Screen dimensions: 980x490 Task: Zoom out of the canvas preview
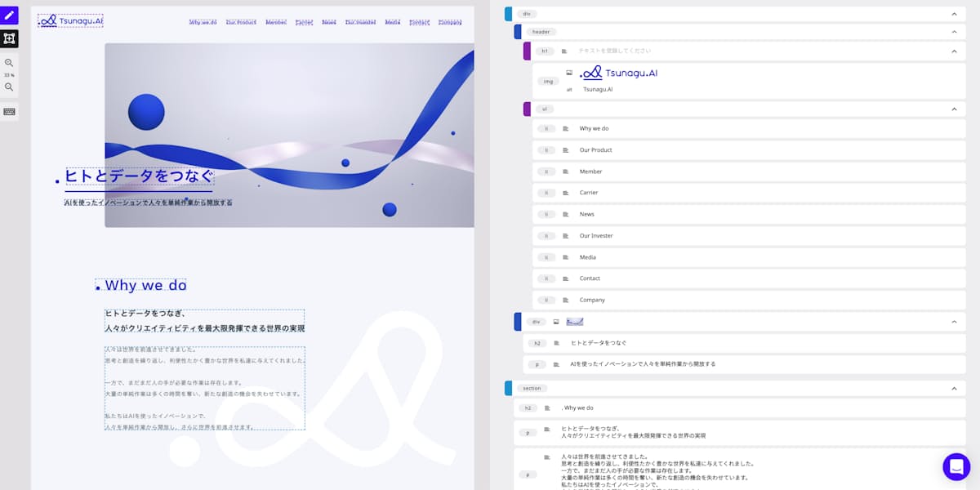point(9,87)
